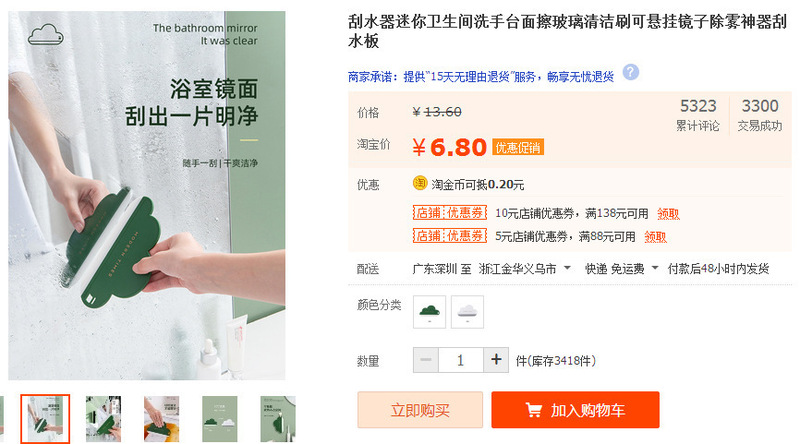Click the quantity input field
The width and height of the screenshot is (800, 444).
[461, 360]
